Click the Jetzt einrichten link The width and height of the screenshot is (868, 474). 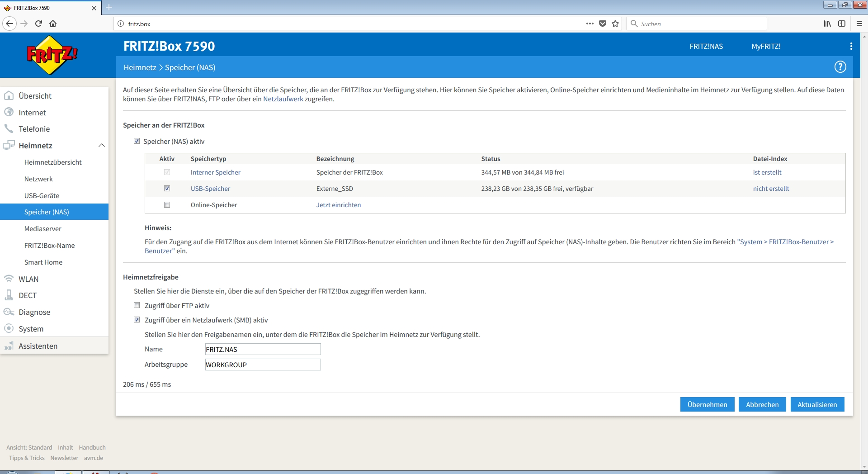point(338,205)
